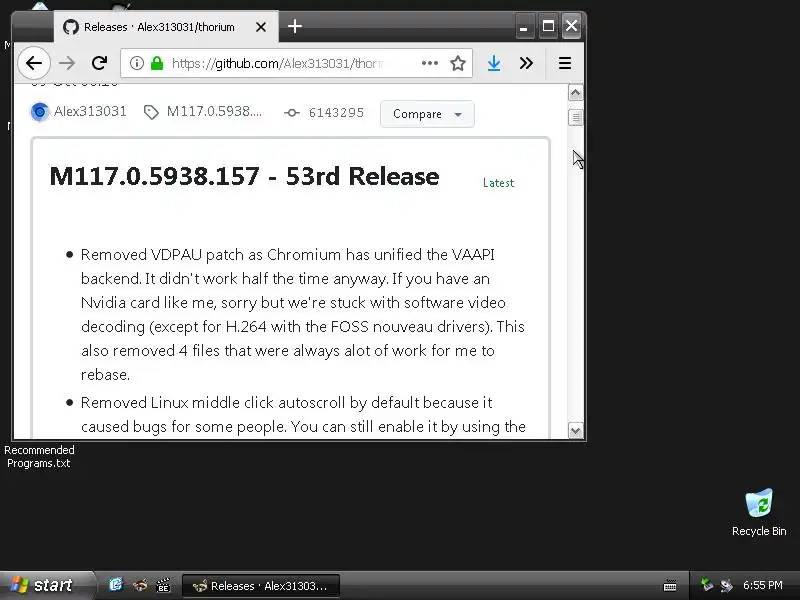Close the Releases Alex313031/thorium tab
The width and height of the screenshot is (800, 600).
pyautogui.click(x=261, y=27)
